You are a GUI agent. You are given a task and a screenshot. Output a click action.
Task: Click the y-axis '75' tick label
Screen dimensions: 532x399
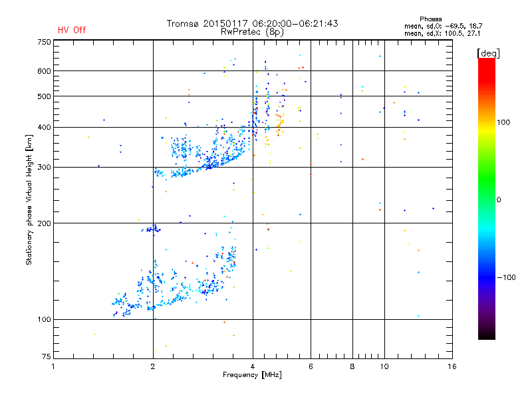47,356
